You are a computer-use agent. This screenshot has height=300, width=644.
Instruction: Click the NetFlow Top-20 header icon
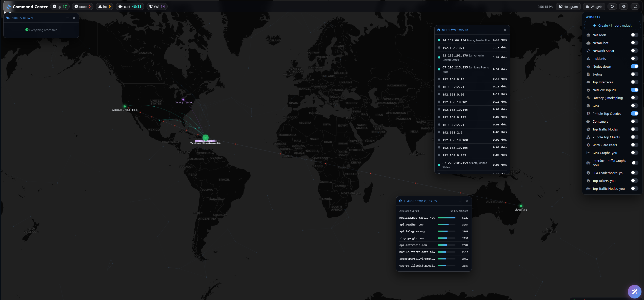439,30
